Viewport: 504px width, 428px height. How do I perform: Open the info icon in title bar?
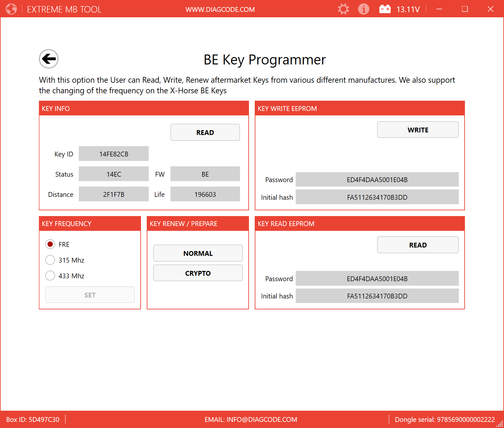click(x=363, y=9)
